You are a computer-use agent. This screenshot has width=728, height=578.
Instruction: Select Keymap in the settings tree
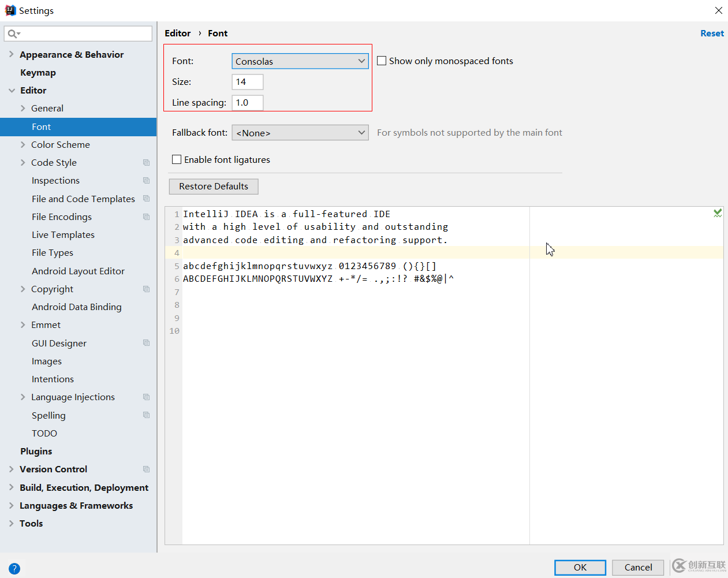click(x=38, y=73)
